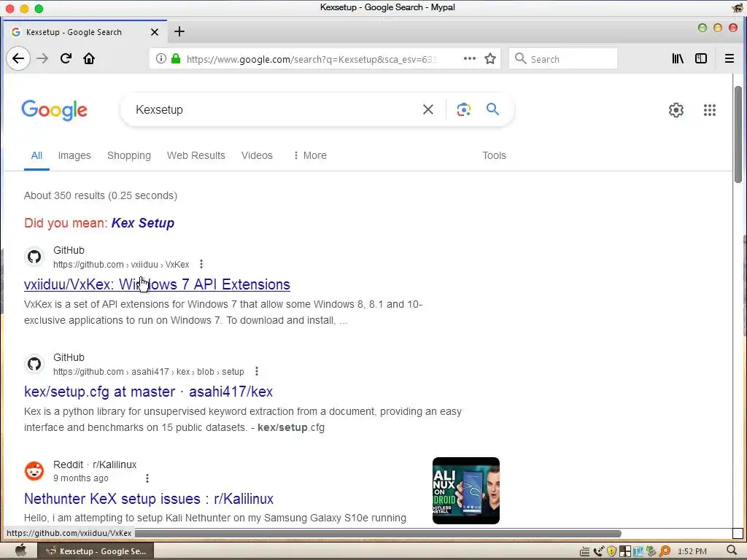Switch to the Web Results tab
Screen dimensions: 747x560
pos(196,155)
